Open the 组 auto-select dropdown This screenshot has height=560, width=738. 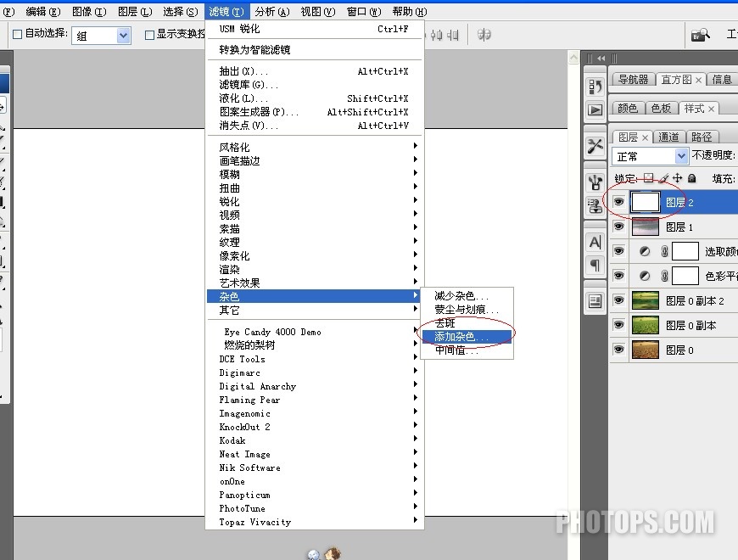coord(123,36)
